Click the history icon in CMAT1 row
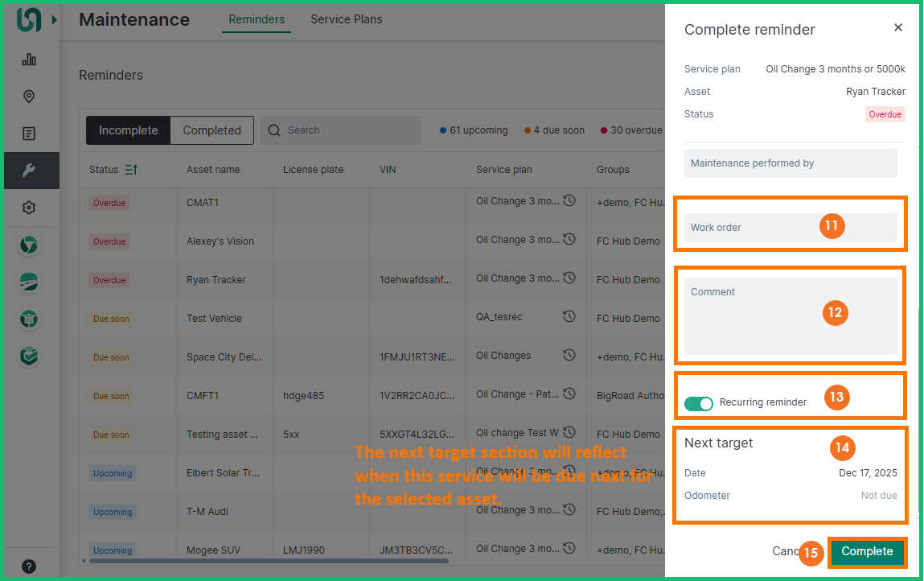The image size is (924, 581). click(569, 201)
